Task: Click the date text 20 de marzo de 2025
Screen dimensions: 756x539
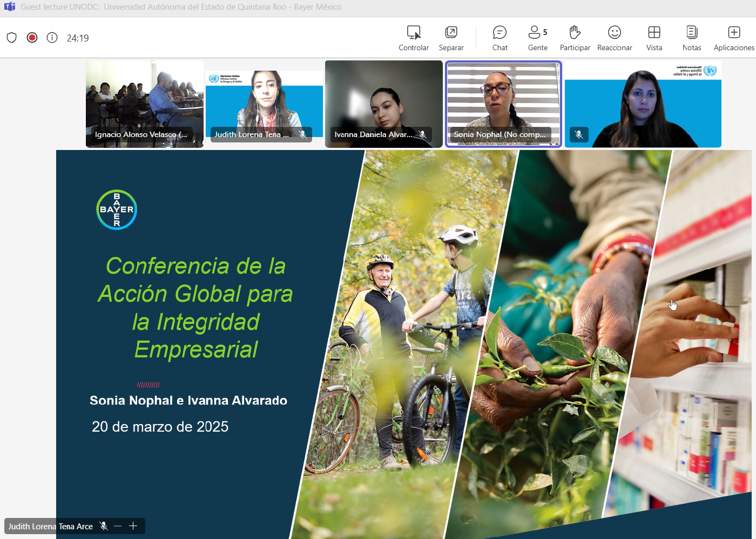Action: pyautogui.click(x=160, y=427)
